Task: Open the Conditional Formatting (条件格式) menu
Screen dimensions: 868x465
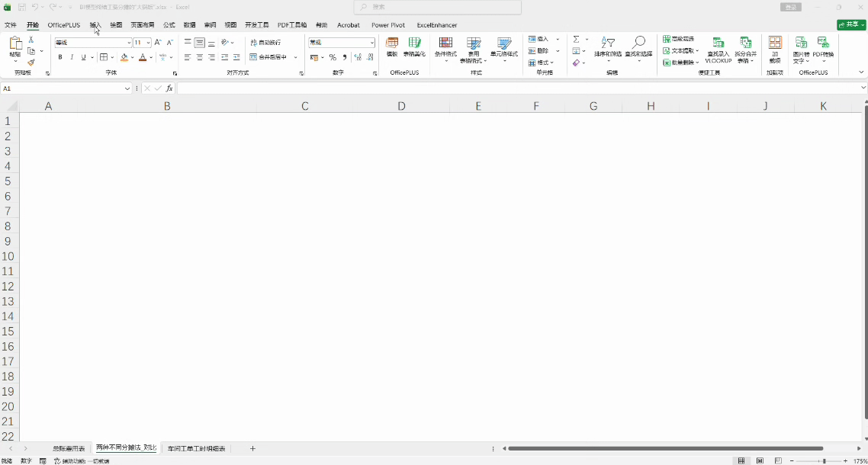Action: 445,47
